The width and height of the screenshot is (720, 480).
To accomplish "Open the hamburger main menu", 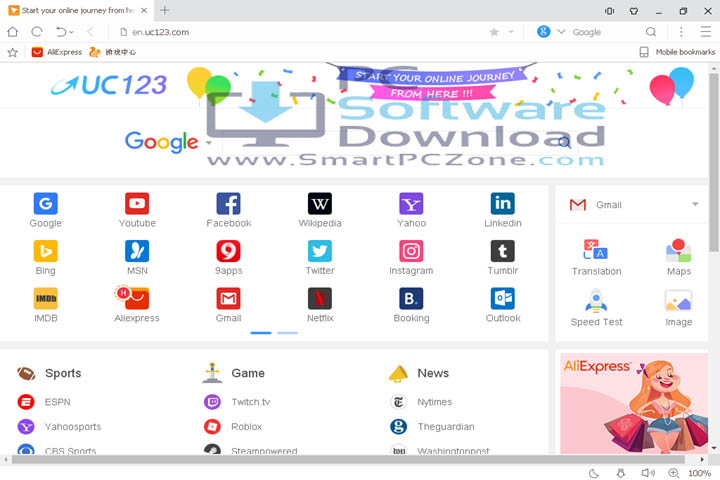I will coord(706,32).
